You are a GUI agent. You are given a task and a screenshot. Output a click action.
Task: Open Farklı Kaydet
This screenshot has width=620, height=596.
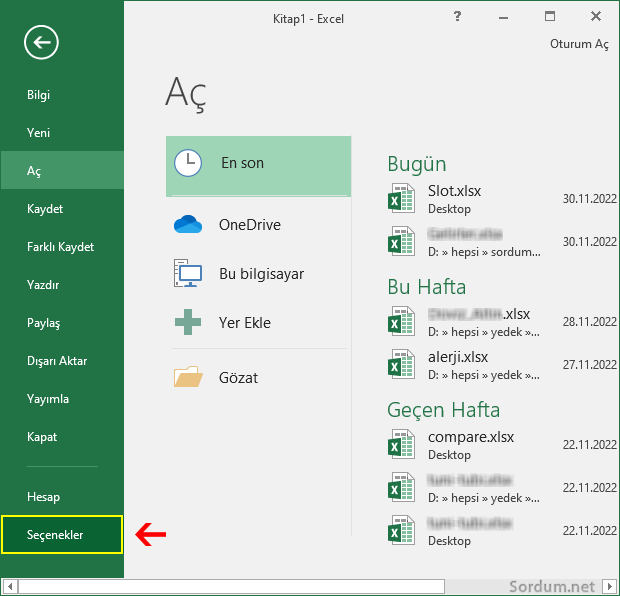pyautogui.click(x=62, y=247)
